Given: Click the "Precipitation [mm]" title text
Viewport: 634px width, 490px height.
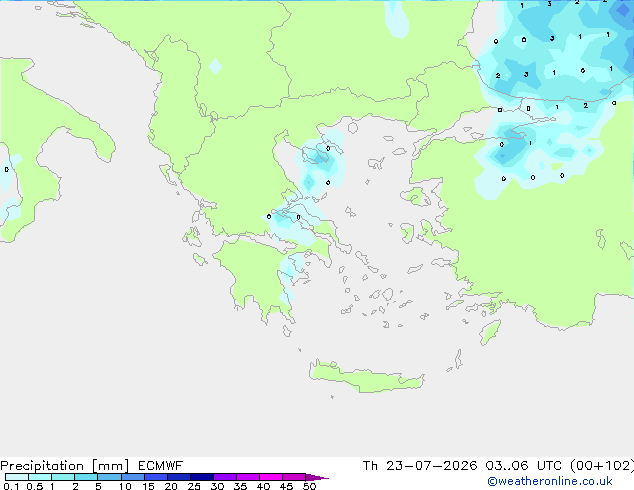Looking at the screenshot, I should pyautogui.click(x=65, y=466).
